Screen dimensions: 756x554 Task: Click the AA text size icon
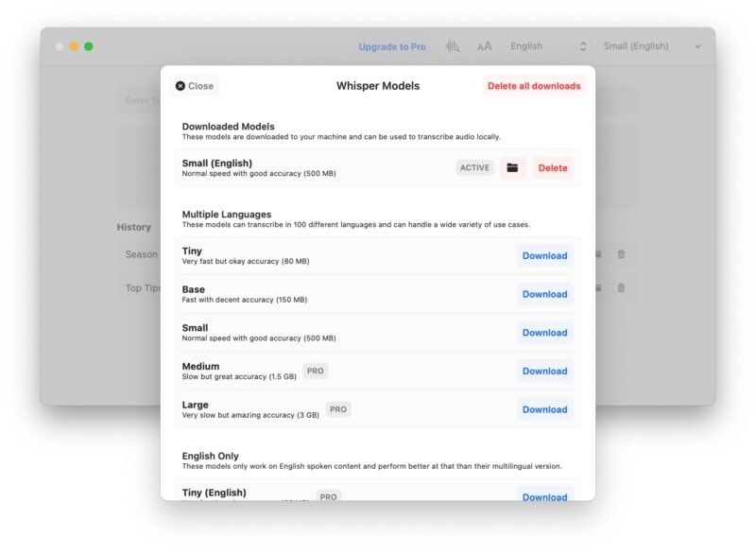point(485,45)
